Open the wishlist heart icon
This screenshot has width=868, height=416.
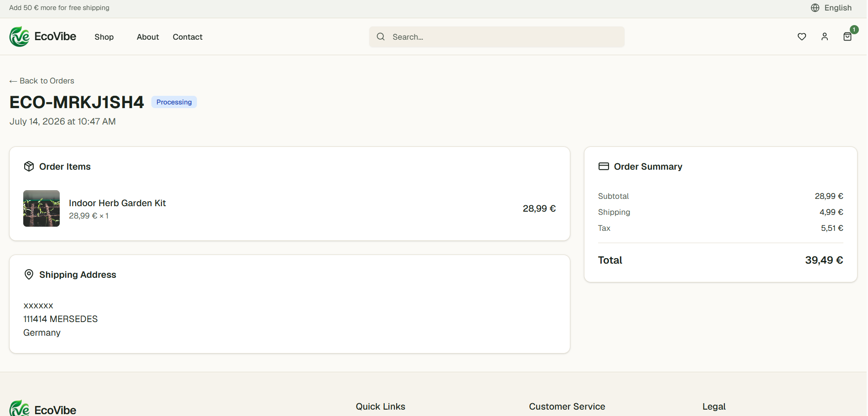pyautogui.click(x=802, y=37)
